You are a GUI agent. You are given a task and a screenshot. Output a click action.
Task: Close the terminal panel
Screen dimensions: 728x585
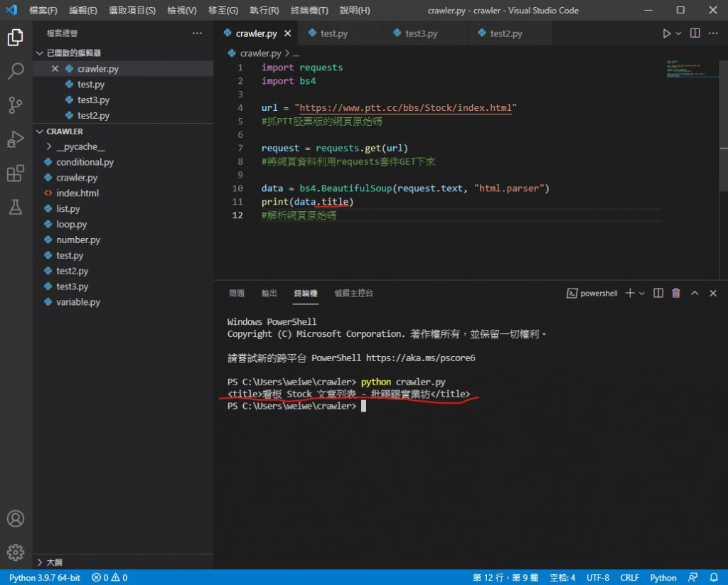click(713, 293)
